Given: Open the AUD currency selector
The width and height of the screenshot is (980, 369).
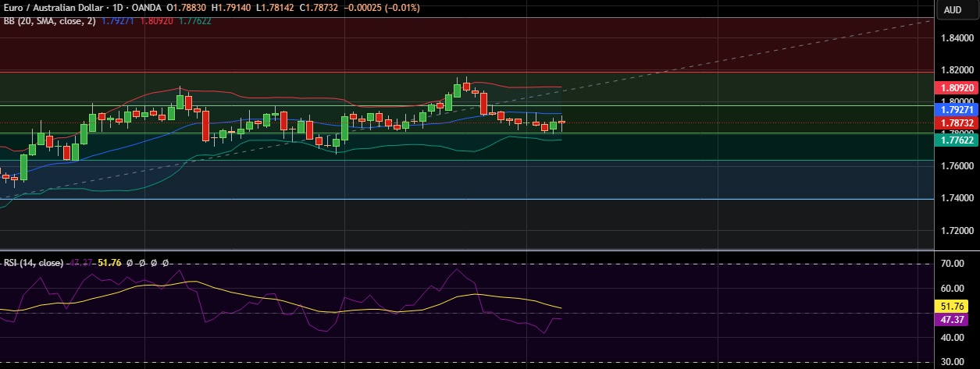Looking at the screenshot, I should (x=952, y=10).
